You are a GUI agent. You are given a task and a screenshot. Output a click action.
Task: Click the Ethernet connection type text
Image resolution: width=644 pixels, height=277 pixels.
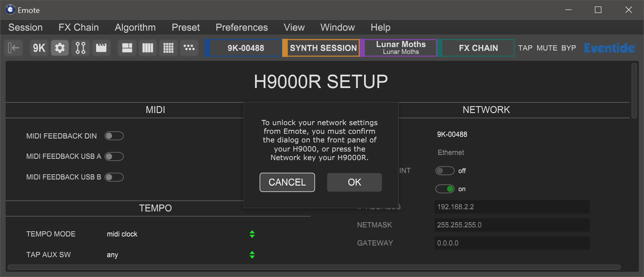pos(451,153)
